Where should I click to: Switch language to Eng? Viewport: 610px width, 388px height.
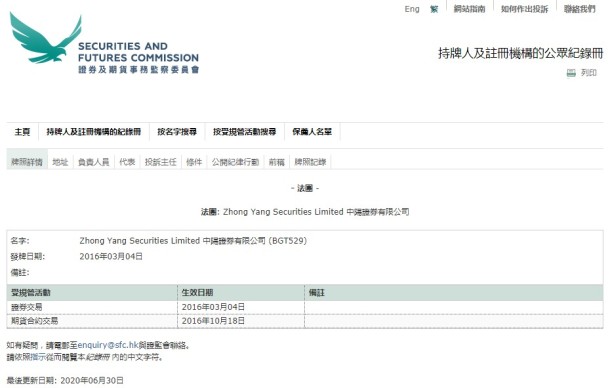pos(412,9)
